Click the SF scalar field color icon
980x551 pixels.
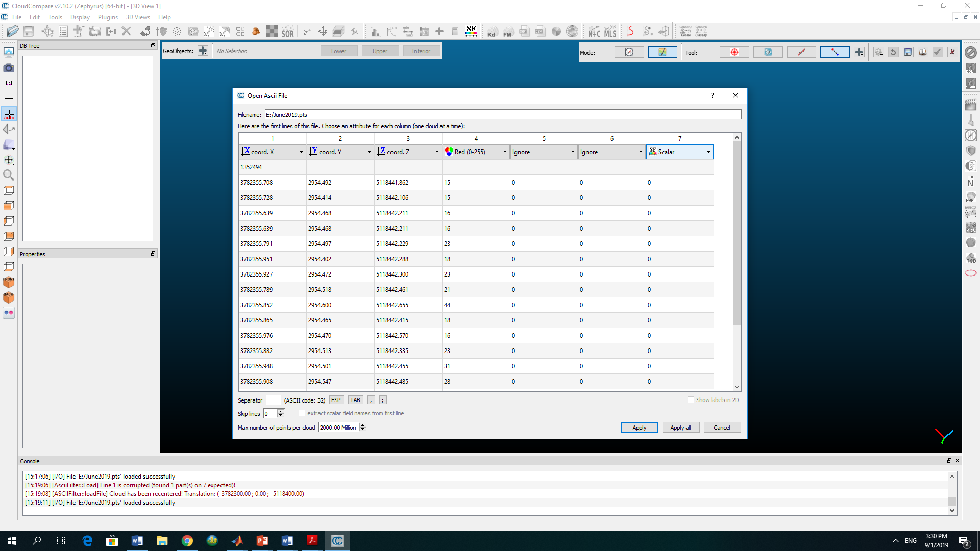(471, 31)
